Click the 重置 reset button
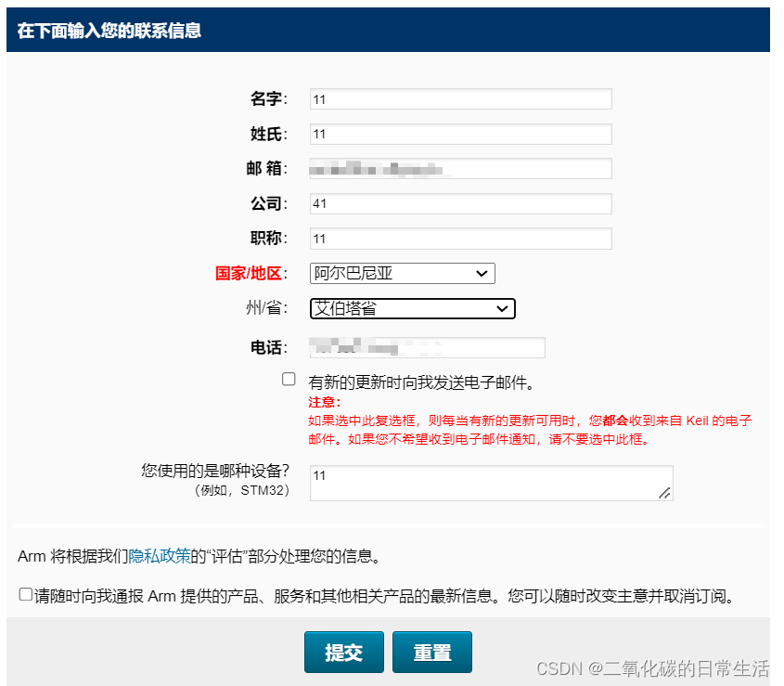 tap(432, 652)
